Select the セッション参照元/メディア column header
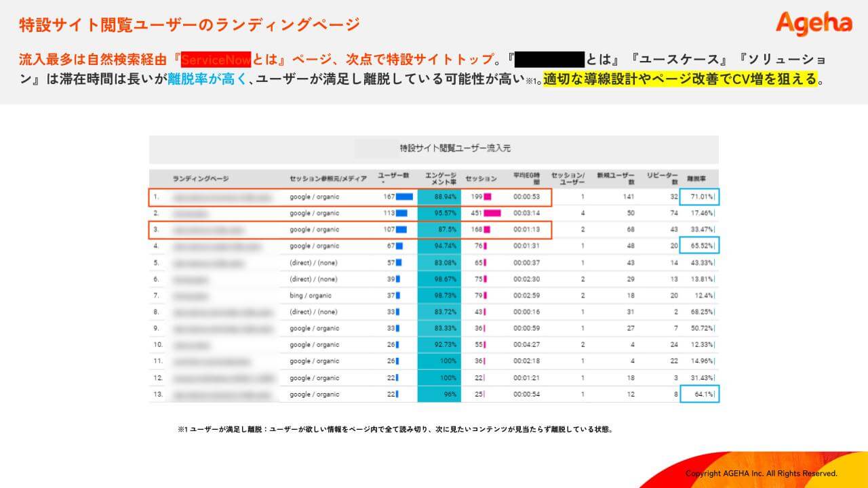 point(328,178)
